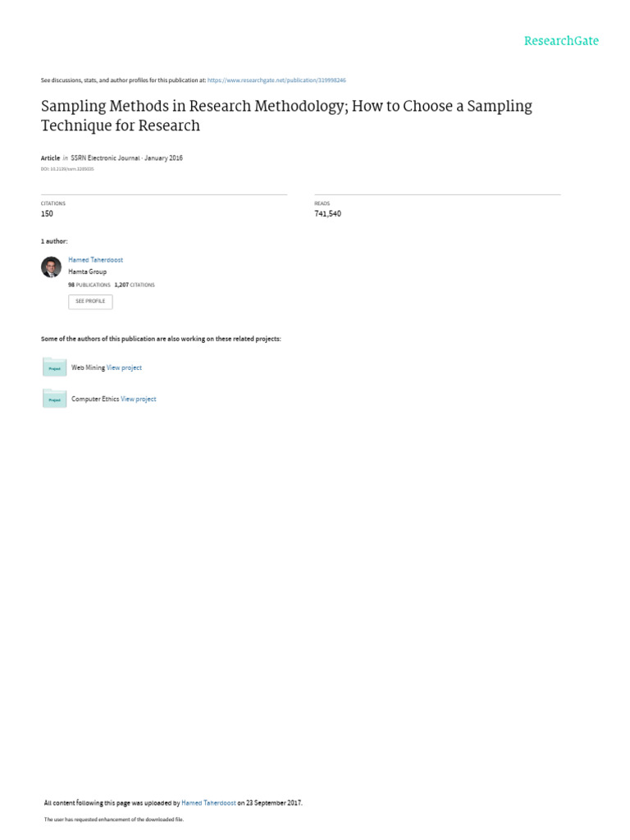Click the DOI text under Article
The height and width of the screenshot is (840, 630).
coord(67,169)
